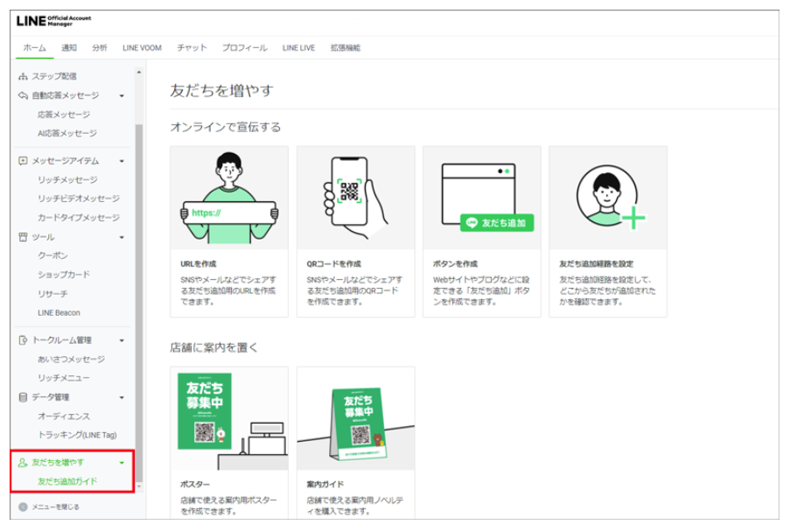This screenshot has height=532, width=790.
Task: Collapse the 自動応答メッセージ section arrow
Action: point(122,95)
